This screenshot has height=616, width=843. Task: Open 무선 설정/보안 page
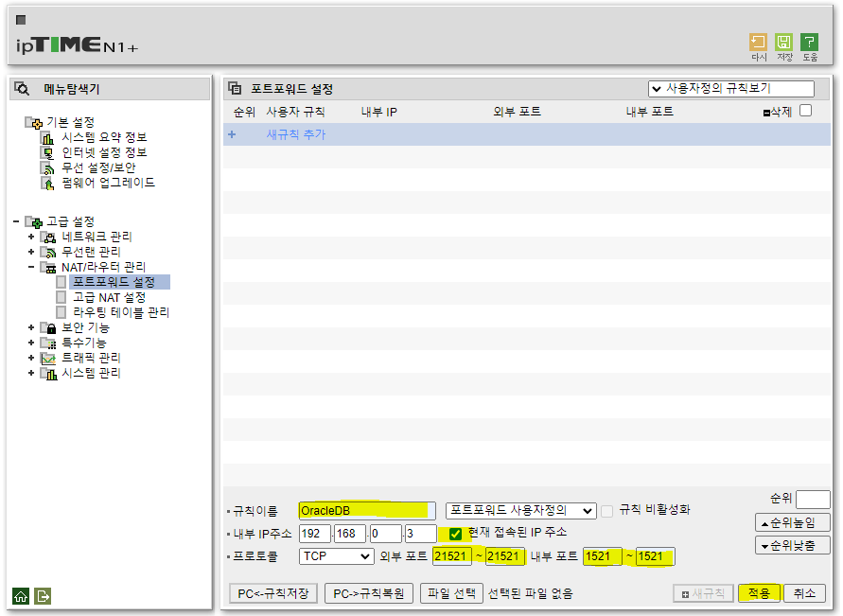click(x=98, y=167)
